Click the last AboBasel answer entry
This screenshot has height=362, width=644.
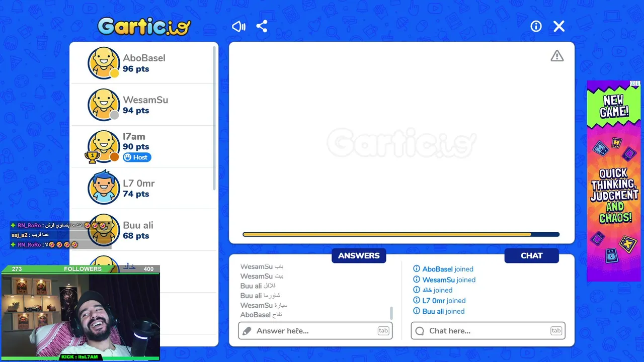pos(261,315)
